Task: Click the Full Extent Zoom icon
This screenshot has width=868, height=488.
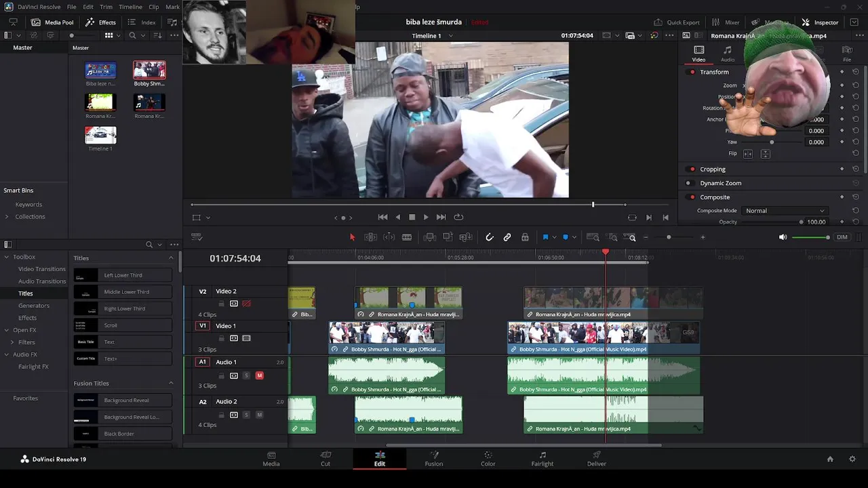Action: [x=593, y=237]
